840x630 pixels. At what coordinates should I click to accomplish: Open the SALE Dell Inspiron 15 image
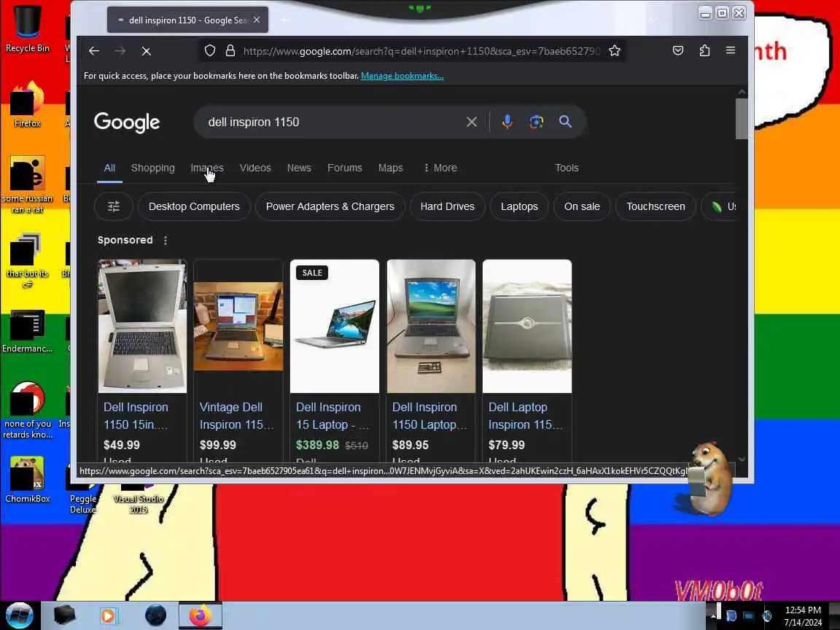coord(334,326)
